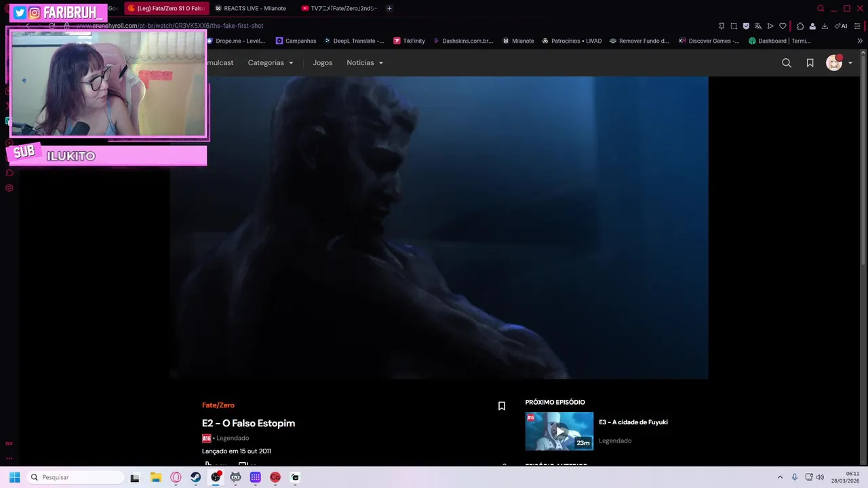This screenshot has width=868, height=488.
Task: Open the browser profile account icon
Action: point(812,26)
